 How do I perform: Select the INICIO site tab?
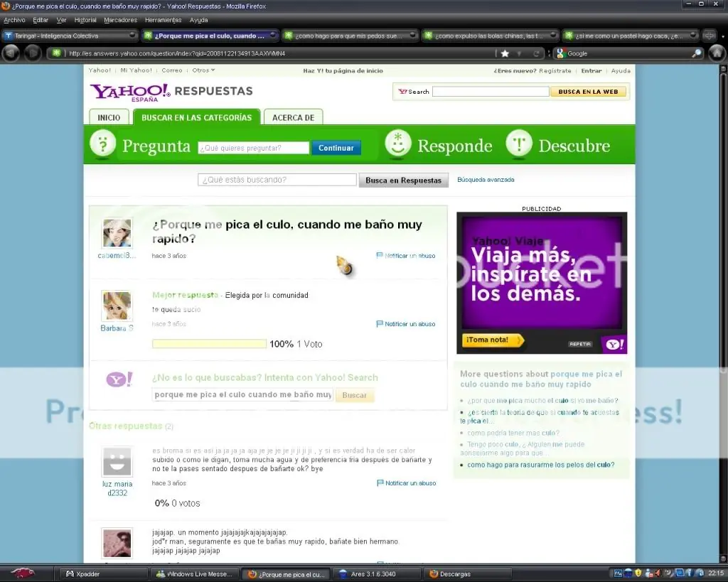[x=109, y=117]
